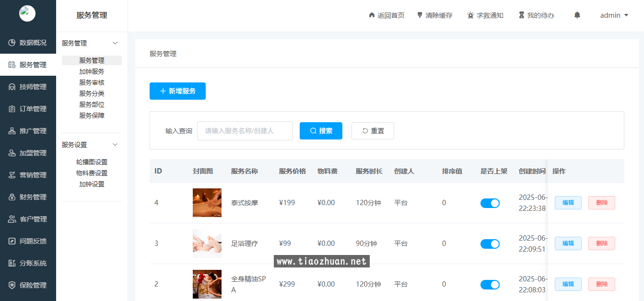Select 轮播图设置 in the submenu
Viewport: 644px width, 301px height.
92,162
